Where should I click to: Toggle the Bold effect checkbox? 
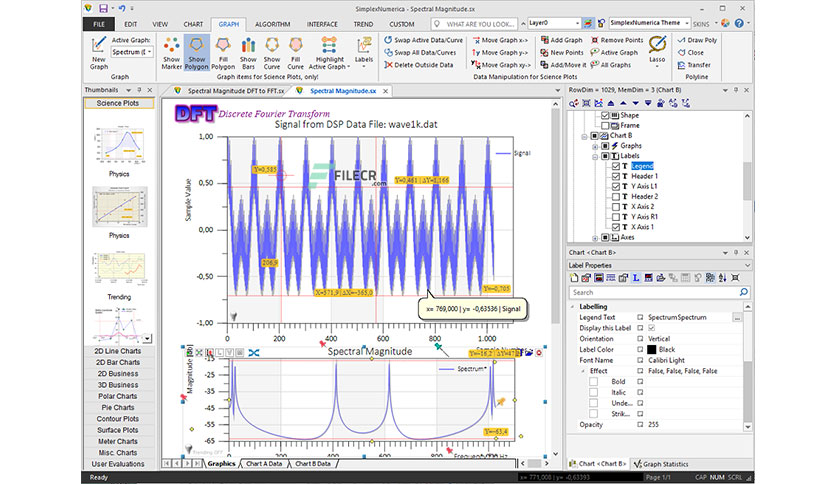coord(593,382)
